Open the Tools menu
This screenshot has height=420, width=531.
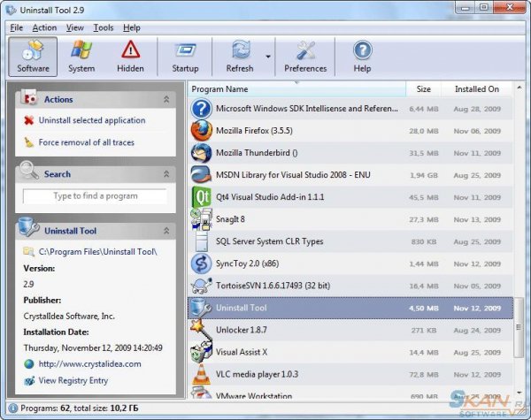point(104,27)
